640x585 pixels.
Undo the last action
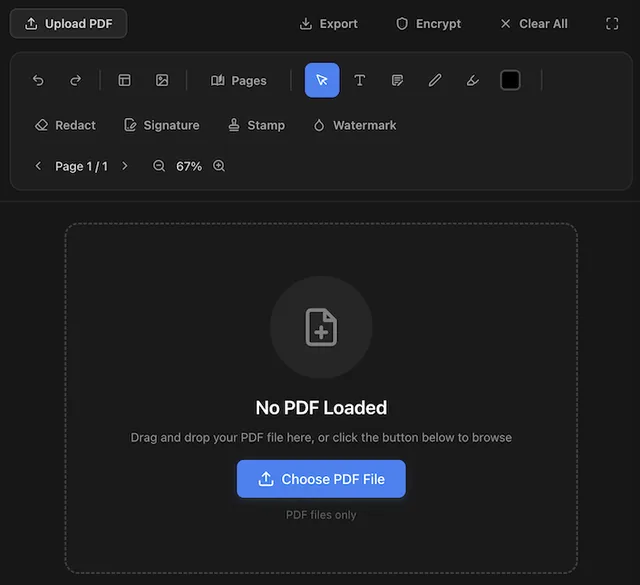point(38,80)
